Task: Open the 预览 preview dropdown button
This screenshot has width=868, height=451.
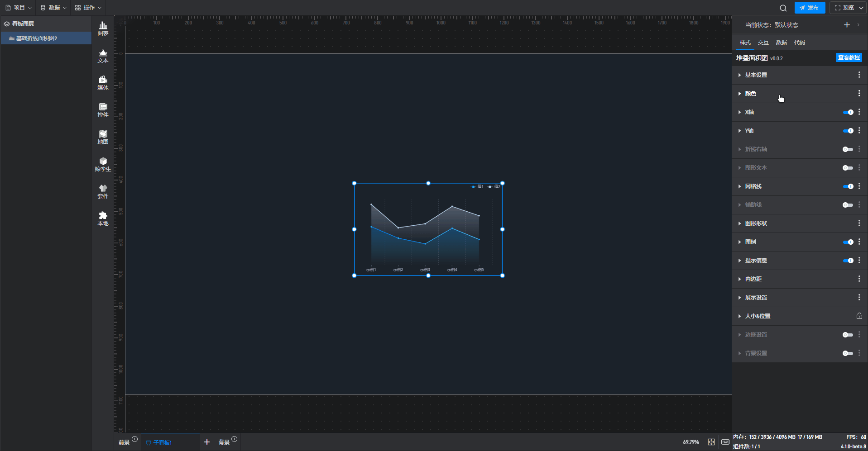Action: 848,8
